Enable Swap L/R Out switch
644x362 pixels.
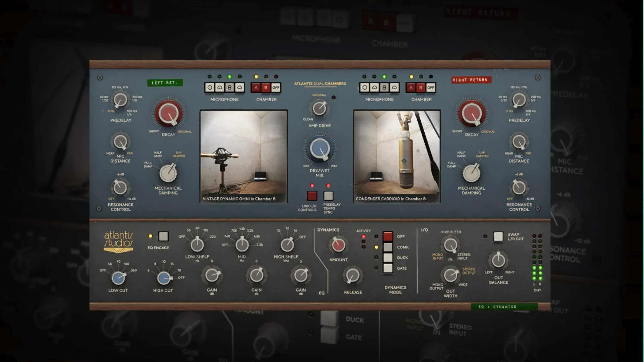(x=498, y=236)
